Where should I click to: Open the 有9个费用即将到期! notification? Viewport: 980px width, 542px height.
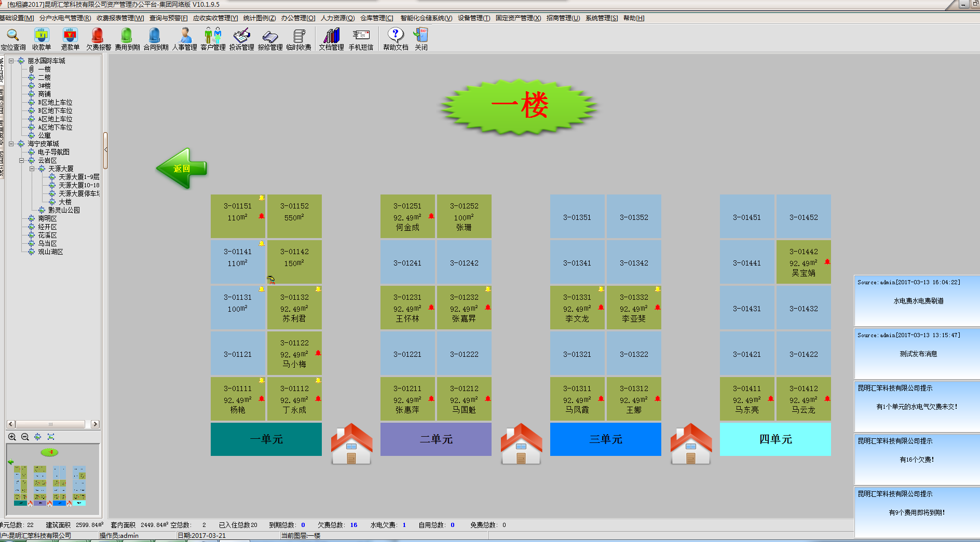pos(917,512)
